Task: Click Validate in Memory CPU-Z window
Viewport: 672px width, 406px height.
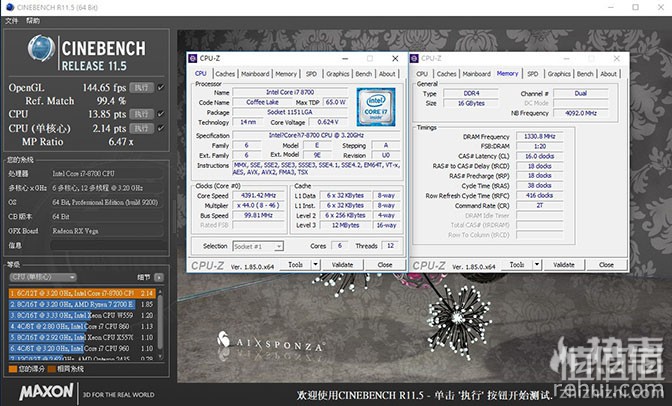Action: click(564, 265)
